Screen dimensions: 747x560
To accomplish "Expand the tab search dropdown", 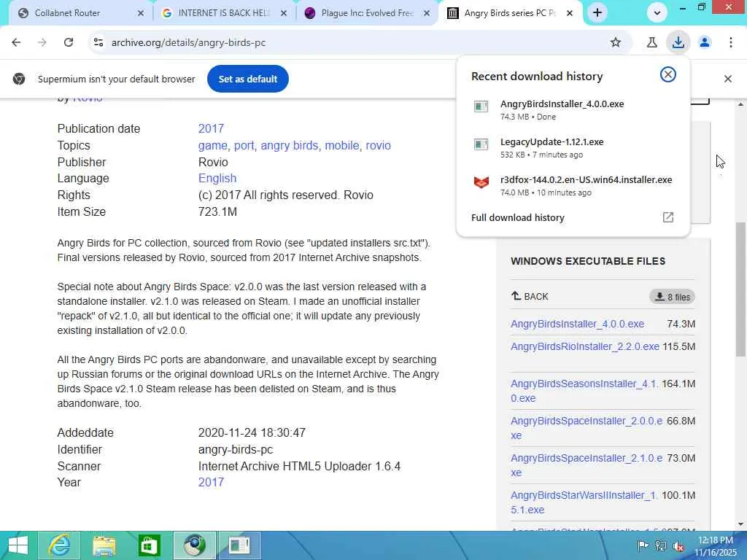I will click(x=657, y=13).
